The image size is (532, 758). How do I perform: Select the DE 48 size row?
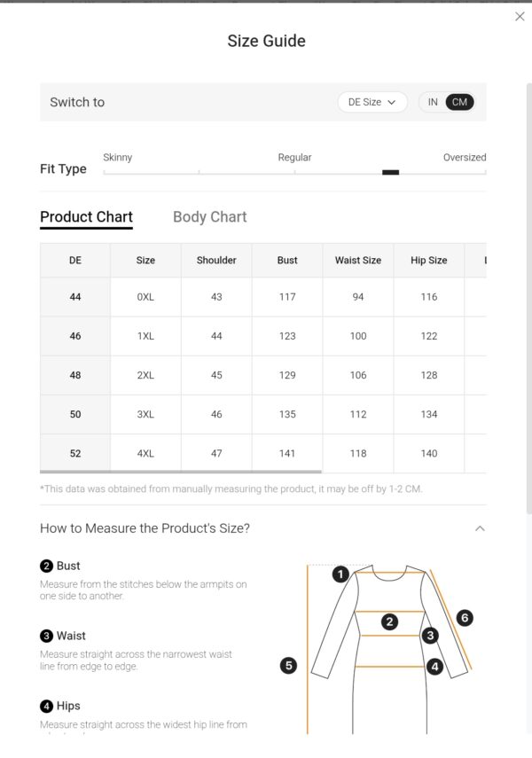[263, 375]
